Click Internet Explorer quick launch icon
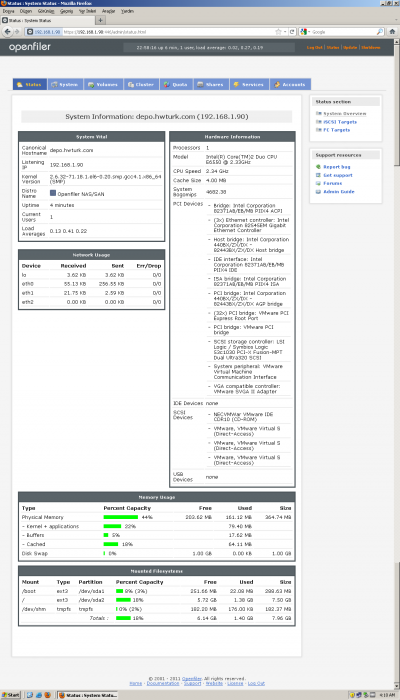The width and height of the screenshot is (400, 700). 38,696
